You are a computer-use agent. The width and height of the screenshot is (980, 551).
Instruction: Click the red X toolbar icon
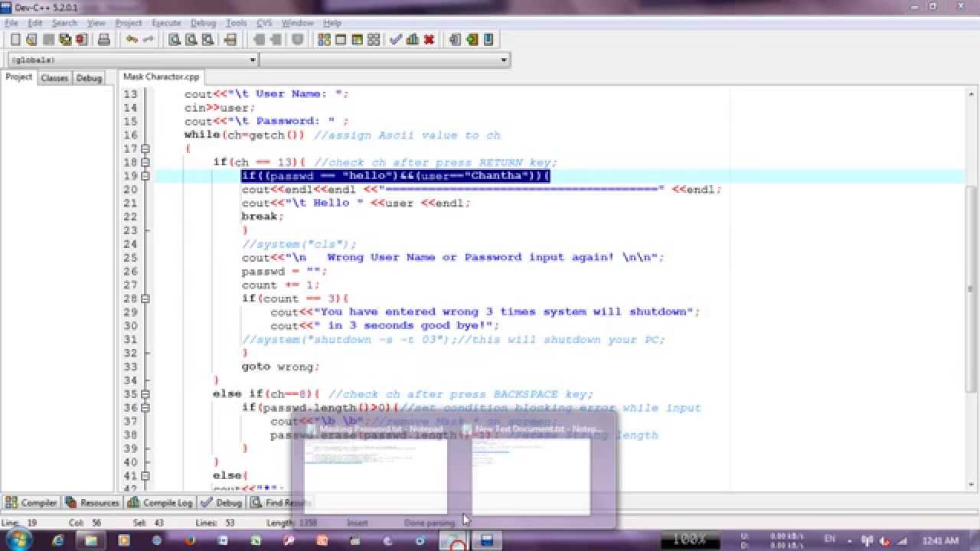[429, 40]
